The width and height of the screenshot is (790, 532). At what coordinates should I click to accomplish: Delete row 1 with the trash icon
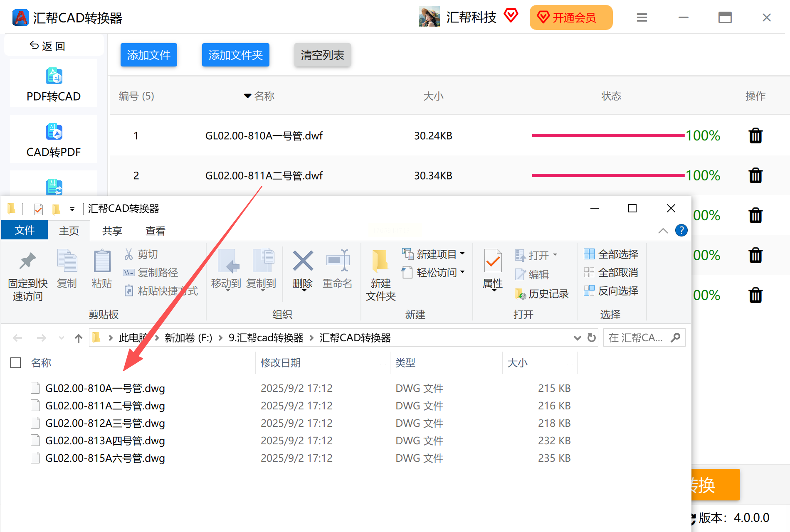(755, 135)
